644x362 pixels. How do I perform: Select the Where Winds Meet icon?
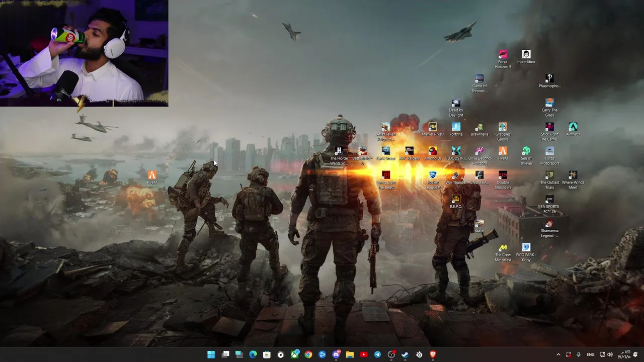tap(573, 179)
